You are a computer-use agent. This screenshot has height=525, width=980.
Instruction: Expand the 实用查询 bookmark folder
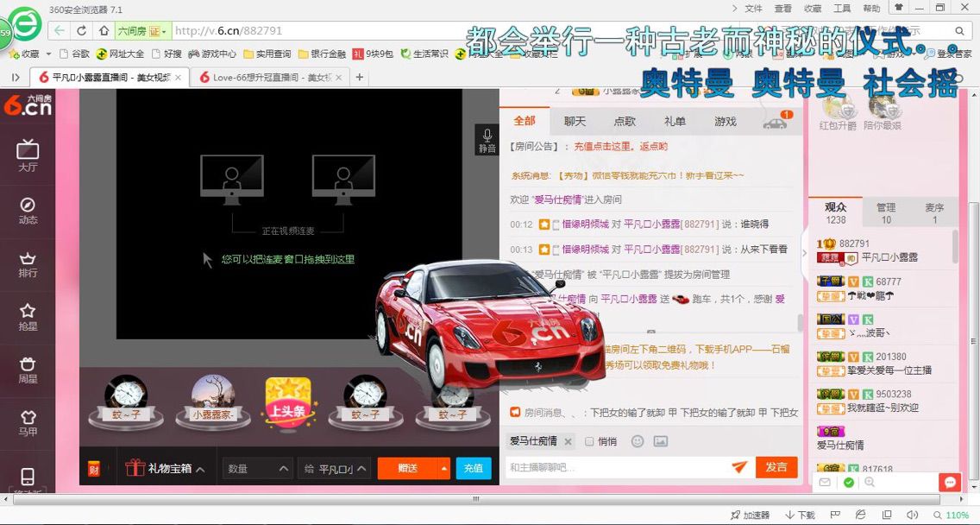pos(267,54)
